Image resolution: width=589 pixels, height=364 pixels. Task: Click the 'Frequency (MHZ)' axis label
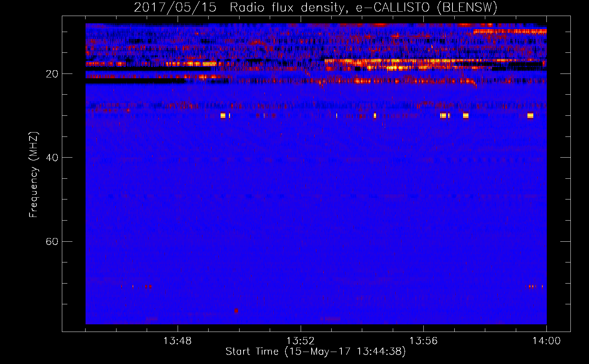pyautogui.click(x=33, y=175)
